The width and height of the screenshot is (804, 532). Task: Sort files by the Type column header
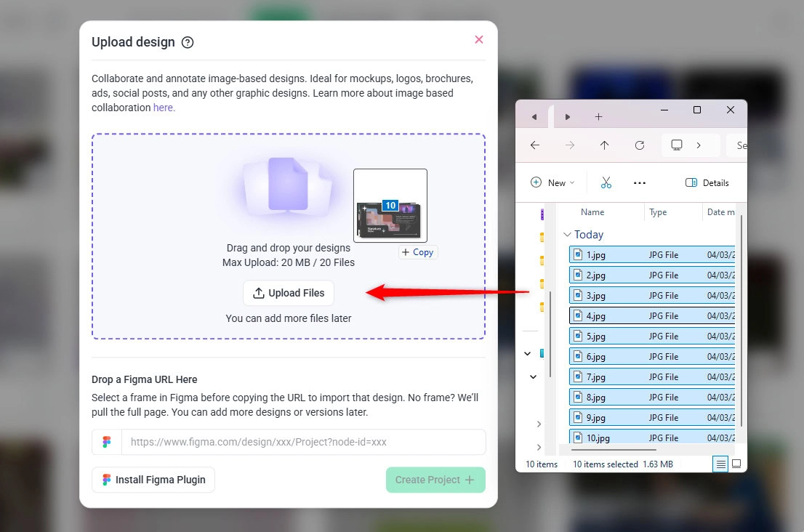[658, 212]
